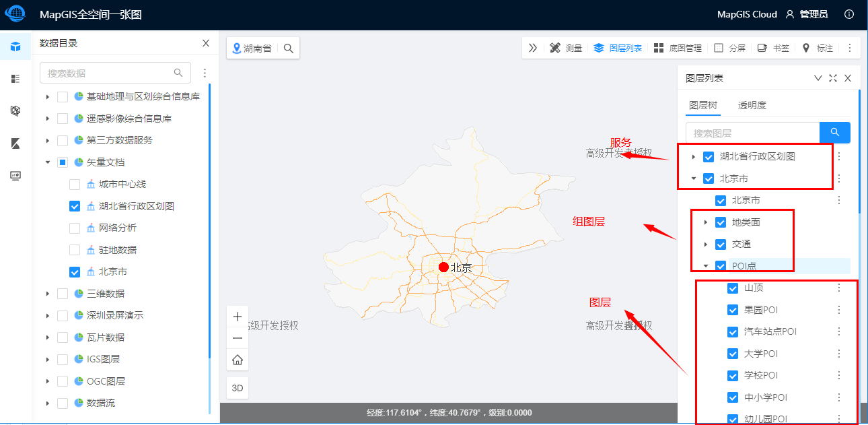Click the MapGIS globe logo
This screenshot has height=425, width=868.
[x=15, y=14]
